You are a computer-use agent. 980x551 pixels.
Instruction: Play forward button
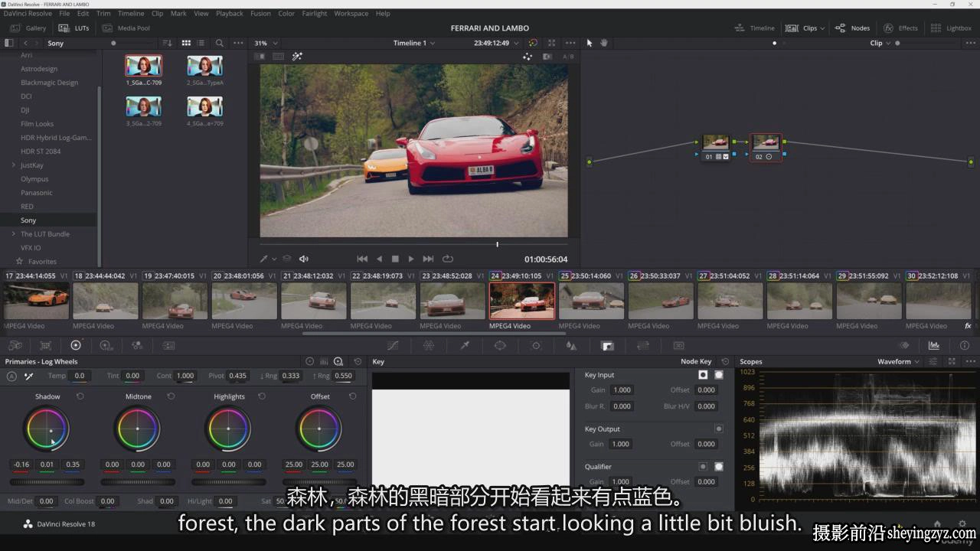(411, 259)
